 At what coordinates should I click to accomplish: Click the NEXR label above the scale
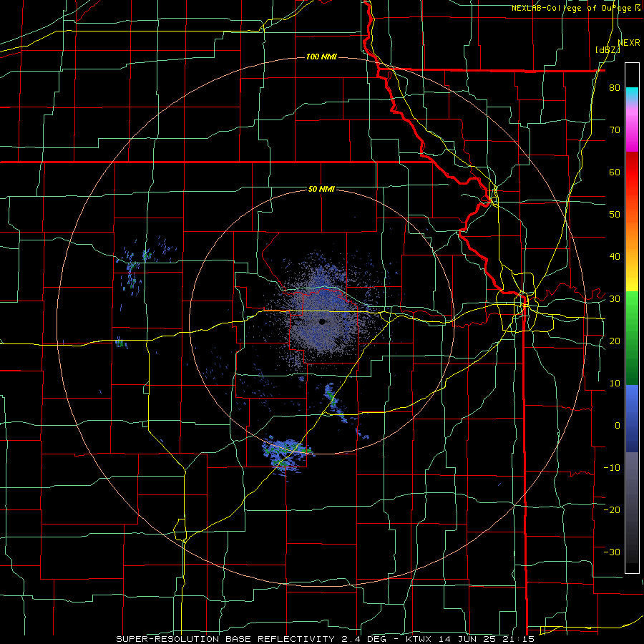tap(629, 43)
